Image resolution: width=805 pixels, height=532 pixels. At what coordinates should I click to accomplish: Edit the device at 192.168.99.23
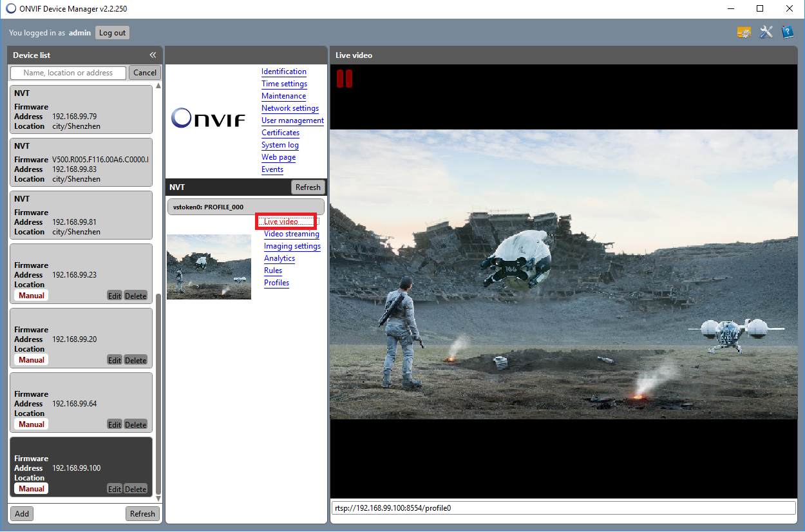pos(114,296)
